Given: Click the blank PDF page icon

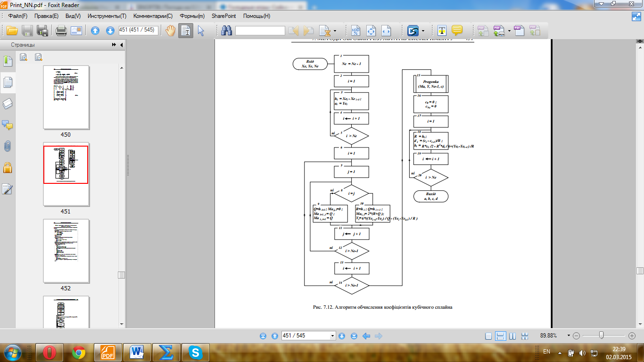Looking at the screenshot, I should point(519,31).
